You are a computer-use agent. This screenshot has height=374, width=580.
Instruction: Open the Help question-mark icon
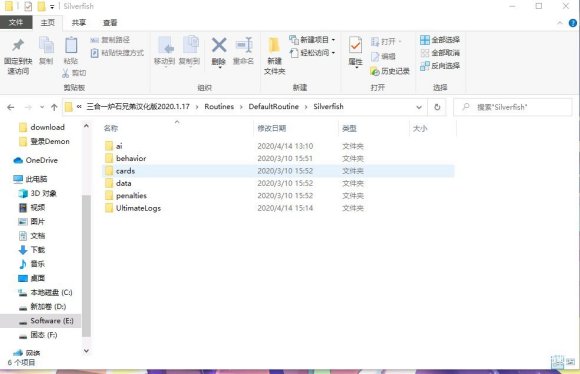click(573, 23)
